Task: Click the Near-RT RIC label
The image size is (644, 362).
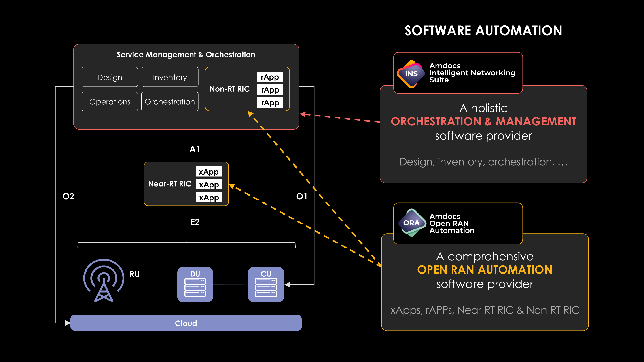Action: 169,184
